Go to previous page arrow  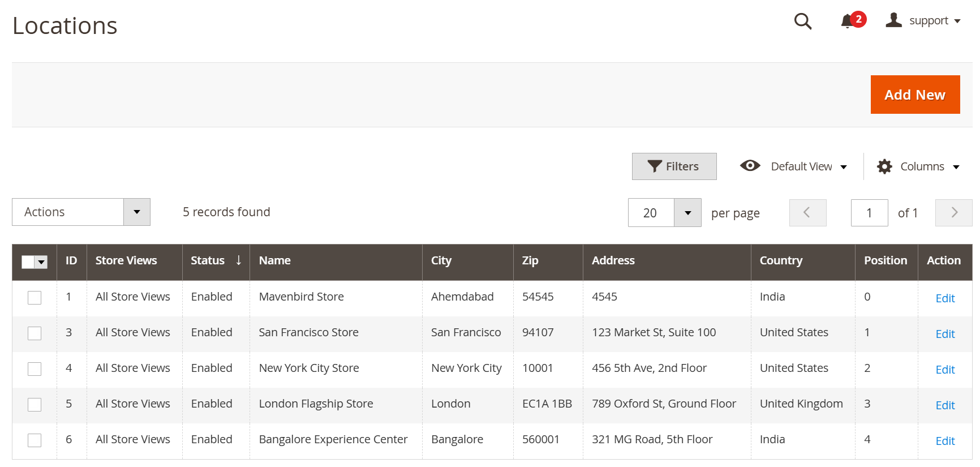[807, 213]
